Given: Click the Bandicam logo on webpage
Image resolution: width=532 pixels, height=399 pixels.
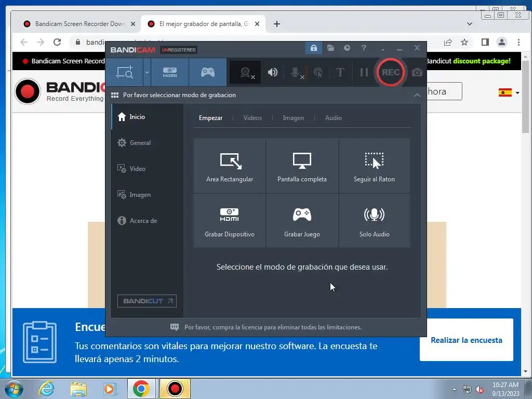Looking at the screenshot, I should 59,91.
